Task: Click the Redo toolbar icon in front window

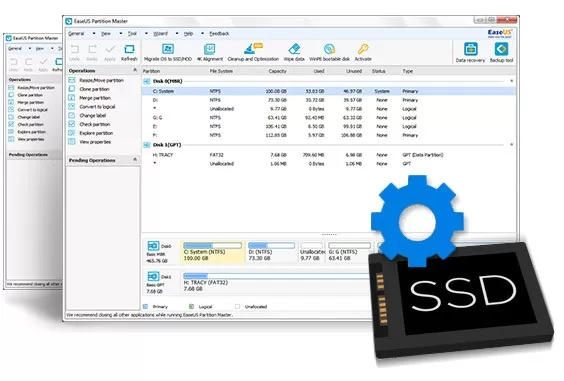Action: click(x=92, y=52)
